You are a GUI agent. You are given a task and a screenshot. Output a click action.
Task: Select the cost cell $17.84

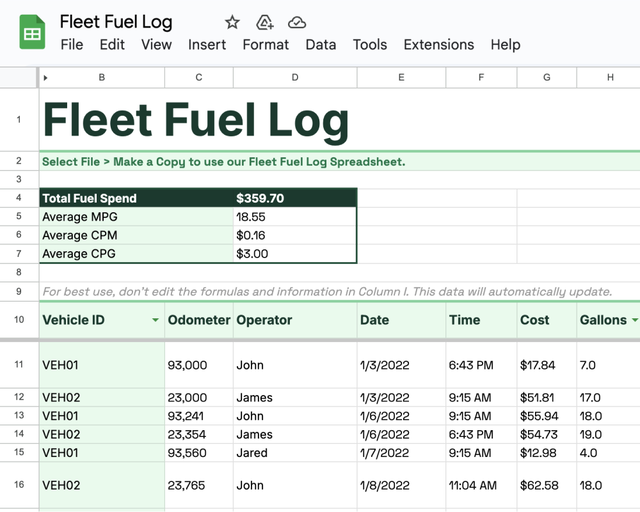click(547, 365)
